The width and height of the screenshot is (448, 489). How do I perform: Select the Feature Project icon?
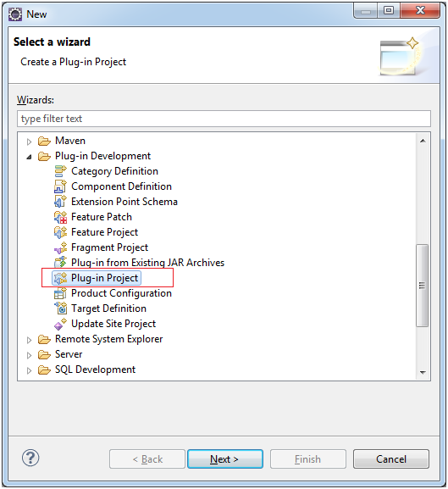click(x=60, y=232)
